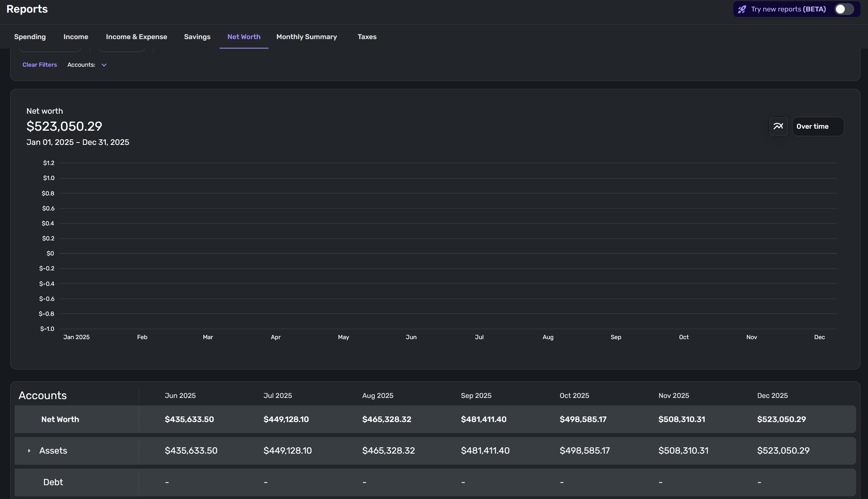This screenshot has height=499, width=868.
Task: Click the Net Worth tab
Action: pyautogui.click(x=244, y=37)
